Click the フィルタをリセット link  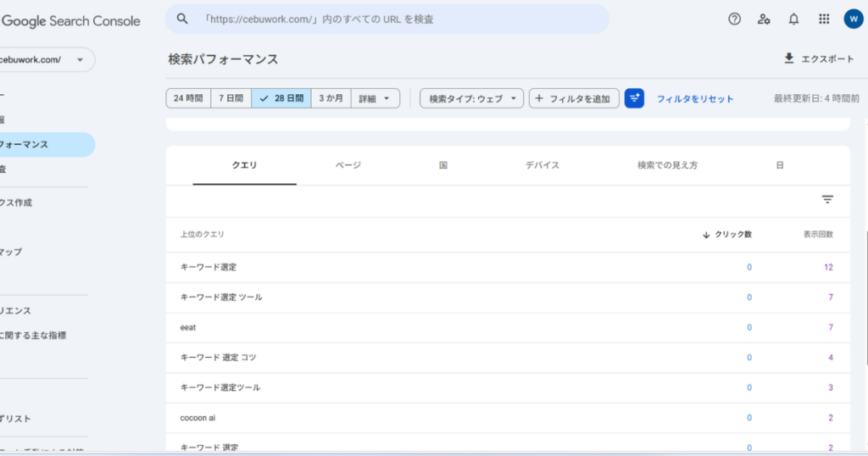695,99
